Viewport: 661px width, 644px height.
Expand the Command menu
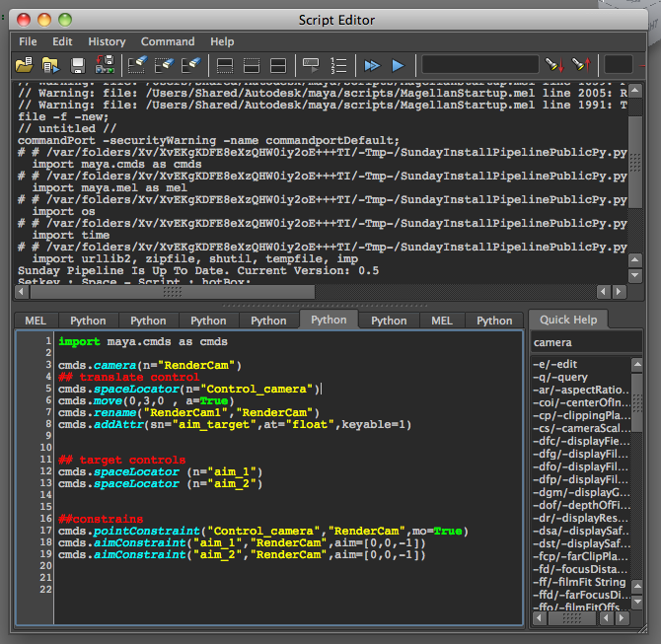click(x=168, y=41)
